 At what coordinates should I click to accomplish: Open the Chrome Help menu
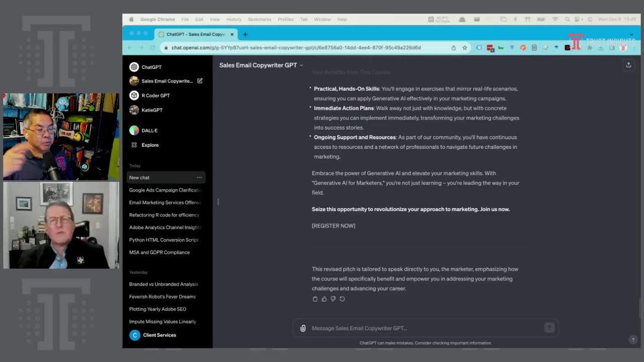click(x=342, y=19)
